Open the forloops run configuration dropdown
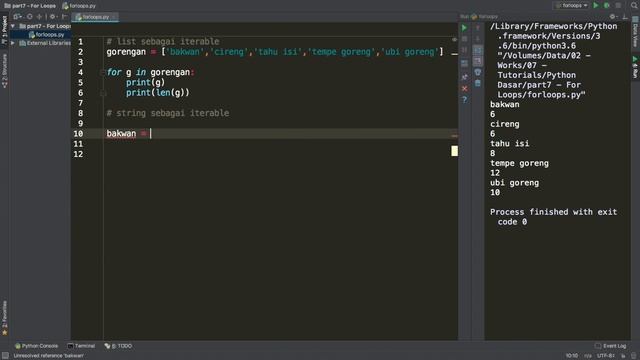 571,6
